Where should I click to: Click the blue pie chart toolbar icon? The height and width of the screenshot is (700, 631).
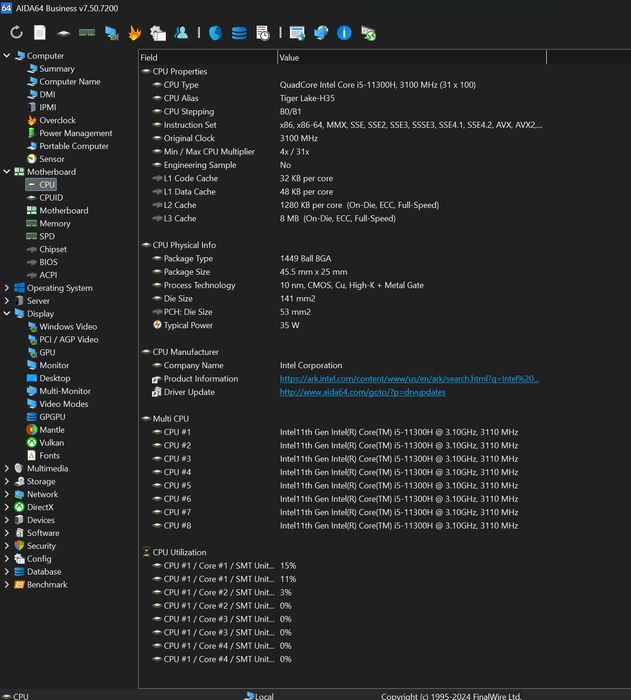[215, 33]
